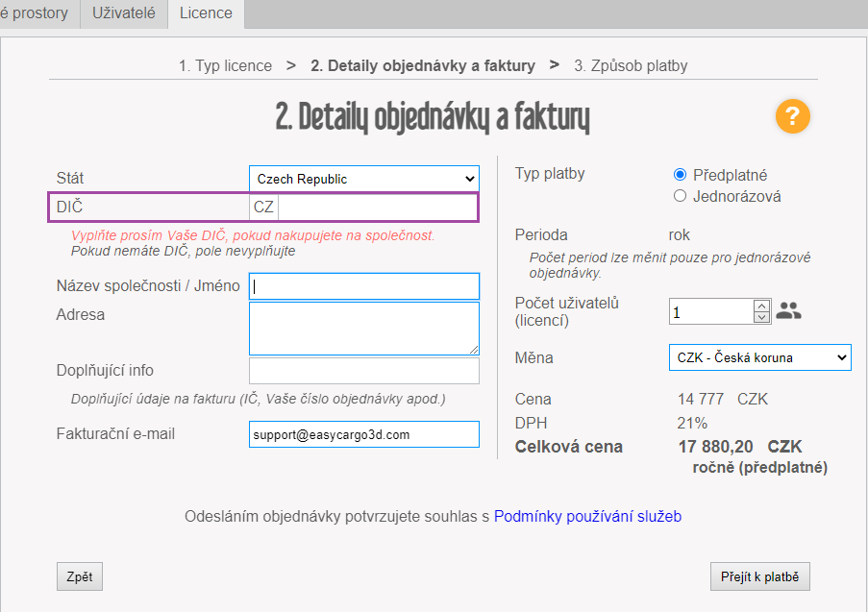868x612 pixels.
Task: Go to step 1. Typ licence
Action: (225, 66)
